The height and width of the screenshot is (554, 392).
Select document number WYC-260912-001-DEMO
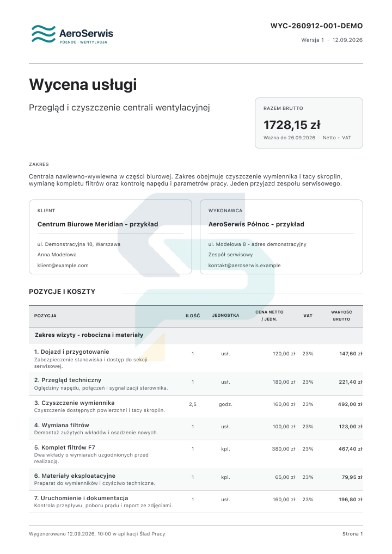(316, 26)
